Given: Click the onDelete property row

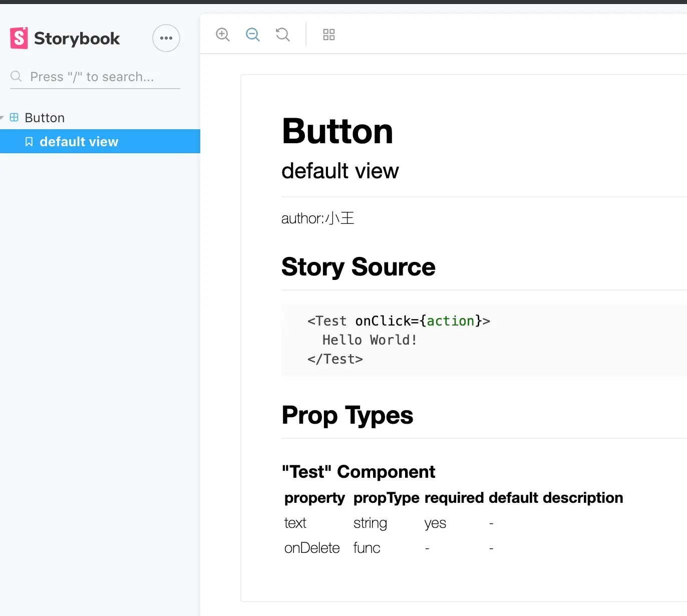Looking at the screenshot, I should tap(312, 548).
